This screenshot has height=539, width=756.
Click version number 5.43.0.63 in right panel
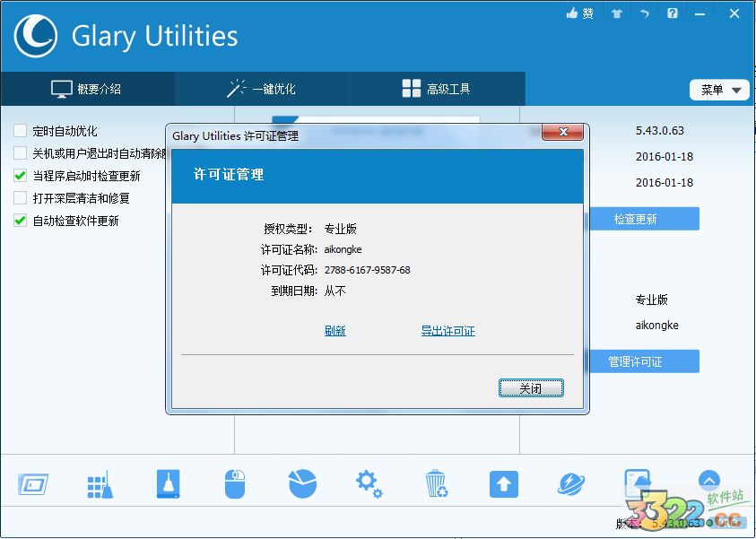(x=659, y=131)
